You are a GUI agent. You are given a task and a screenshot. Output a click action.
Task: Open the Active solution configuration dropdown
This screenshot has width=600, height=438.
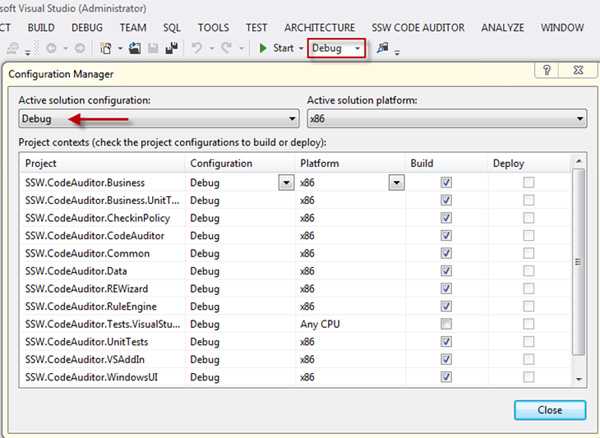pos(158,120)
